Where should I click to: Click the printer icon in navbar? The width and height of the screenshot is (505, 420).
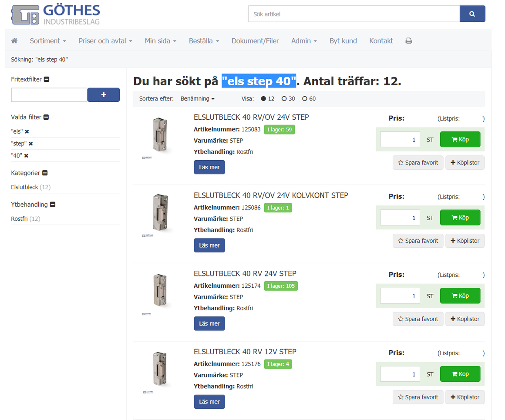(409, 41)
